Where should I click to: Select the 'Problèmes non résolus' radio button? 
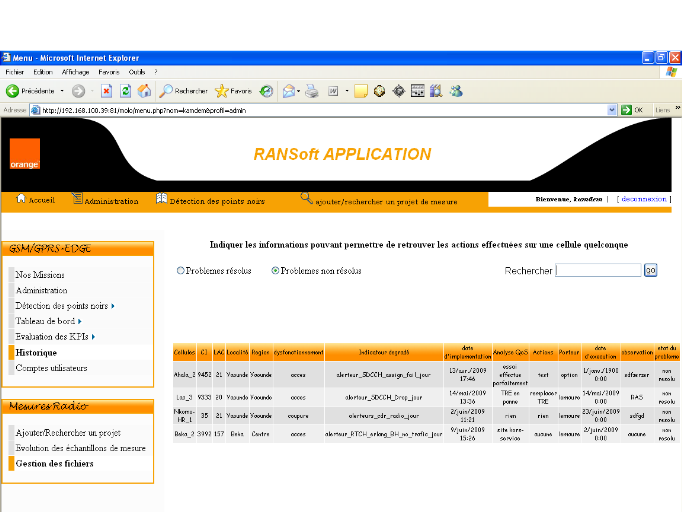275,270
